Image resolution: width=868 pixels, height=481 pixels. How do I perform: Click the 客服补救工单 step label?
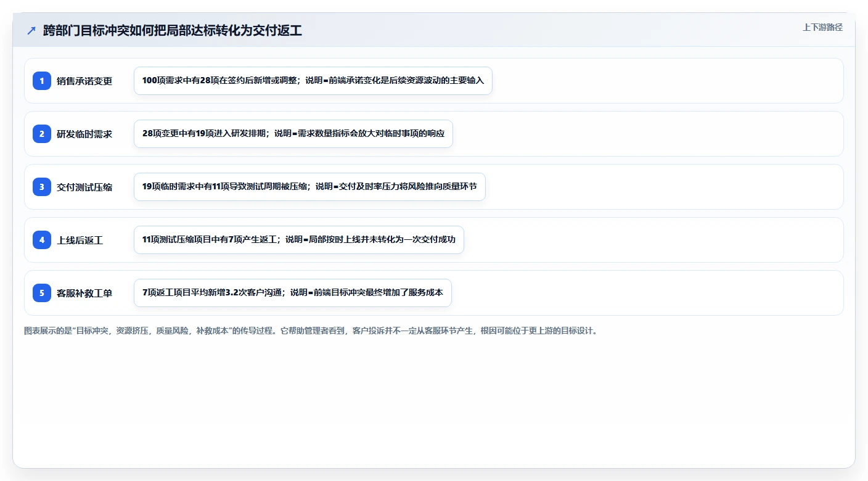click(84, 293)
